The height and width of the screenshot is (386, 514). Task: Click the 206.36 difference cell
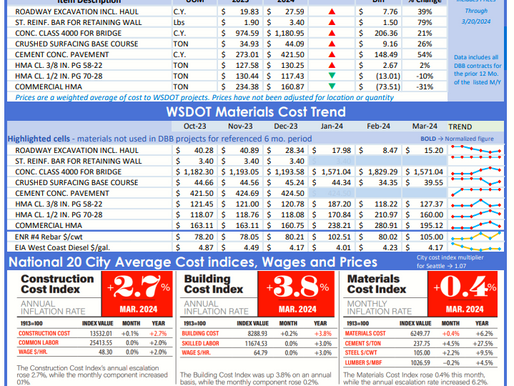(x=386, y=33)
